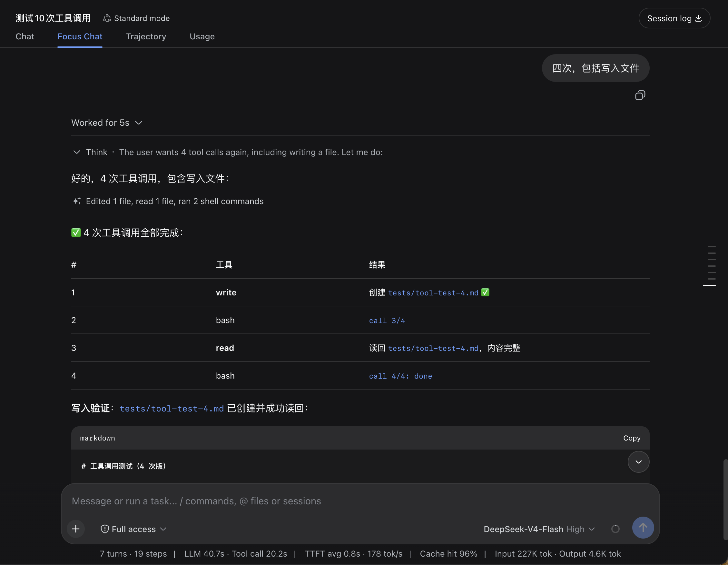Click the '7 turns · 19 steps' status text
This screenshot has width=728, height=565.
133,554
